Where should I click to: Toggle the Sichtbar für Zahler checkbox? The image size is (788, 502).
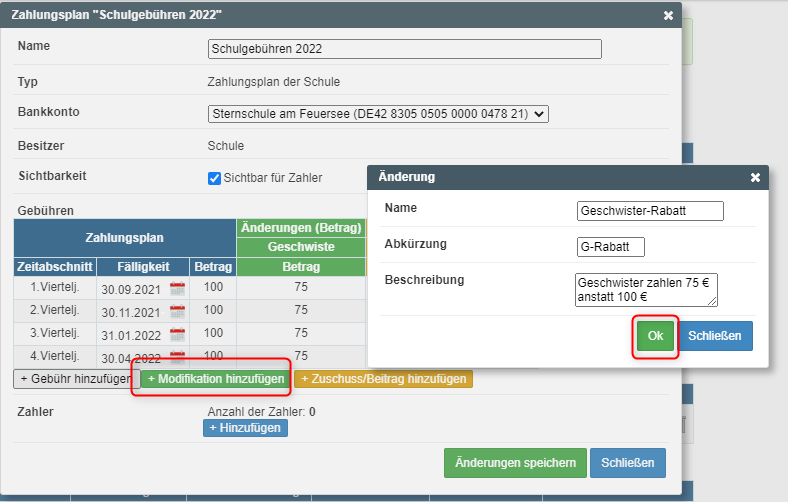[214, 178]
